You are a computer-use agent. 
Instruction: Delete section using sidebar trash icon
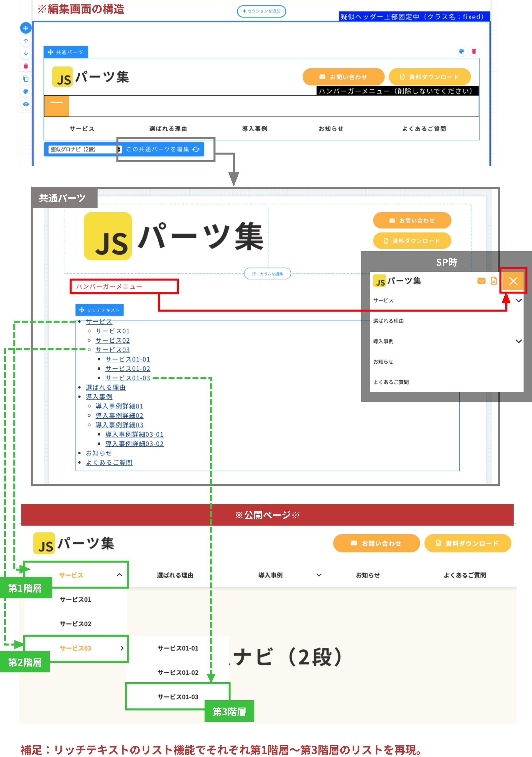[x=26, y=66]
